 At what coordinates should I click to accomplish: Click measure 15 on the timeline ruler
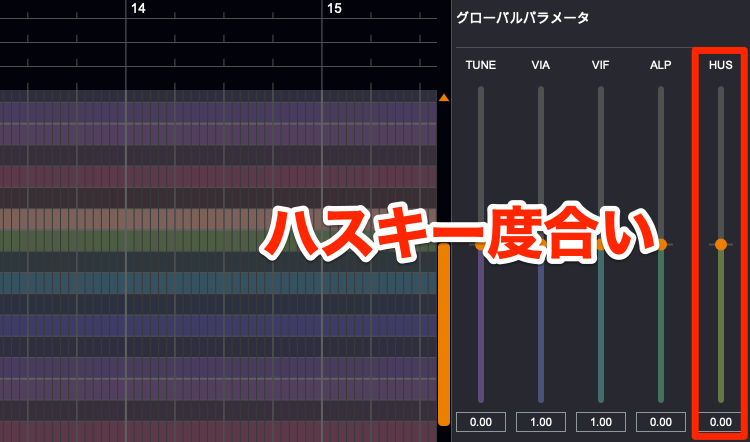[334, 9]
